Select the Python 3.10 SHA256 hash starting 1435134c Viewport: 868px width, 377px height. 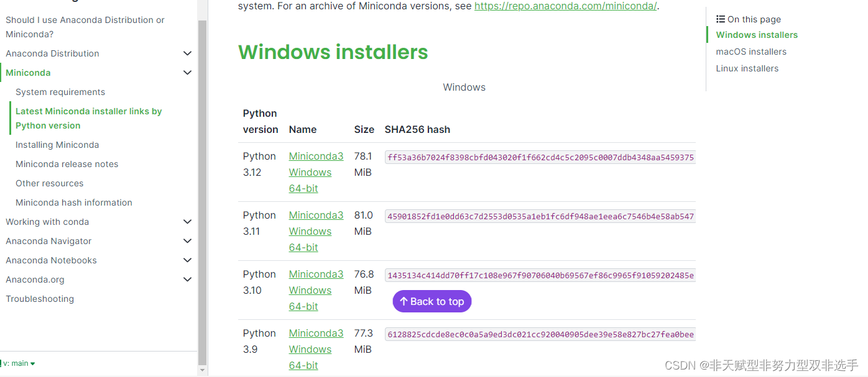[540, 275]
